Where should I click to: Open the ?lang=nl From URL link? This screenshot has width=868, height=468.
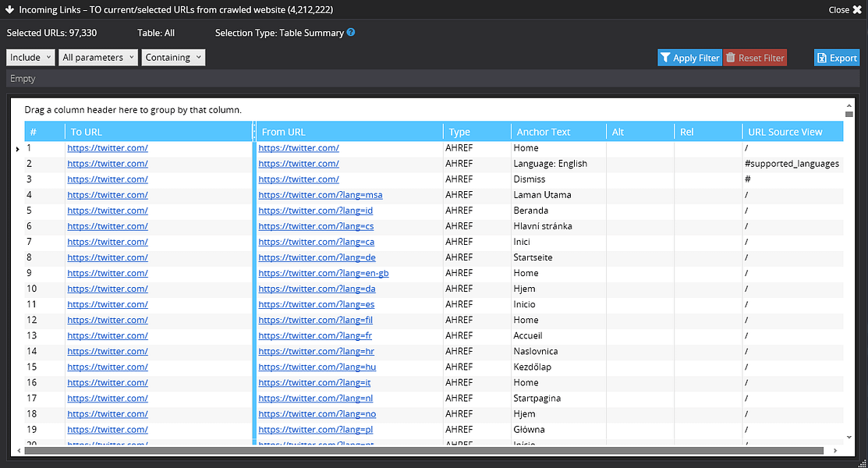(316, 399)
